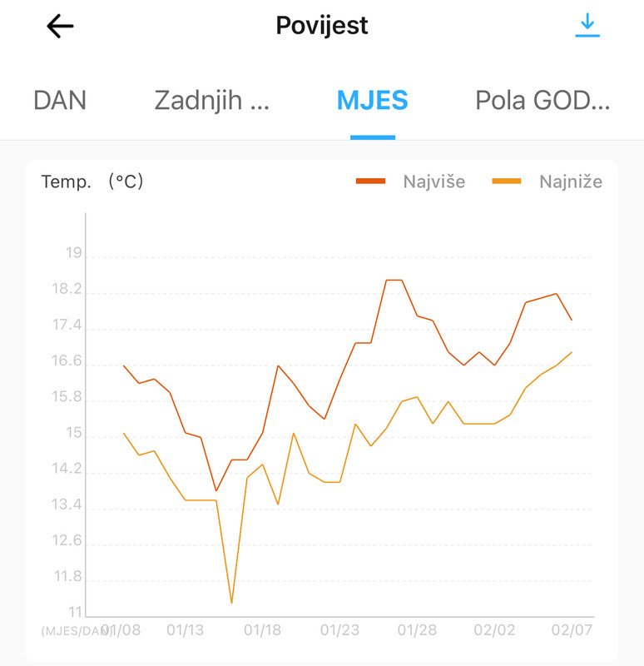644x666 pixels.
Task: Select the 01/28 date axis label
Action: [x=417, y=630]
